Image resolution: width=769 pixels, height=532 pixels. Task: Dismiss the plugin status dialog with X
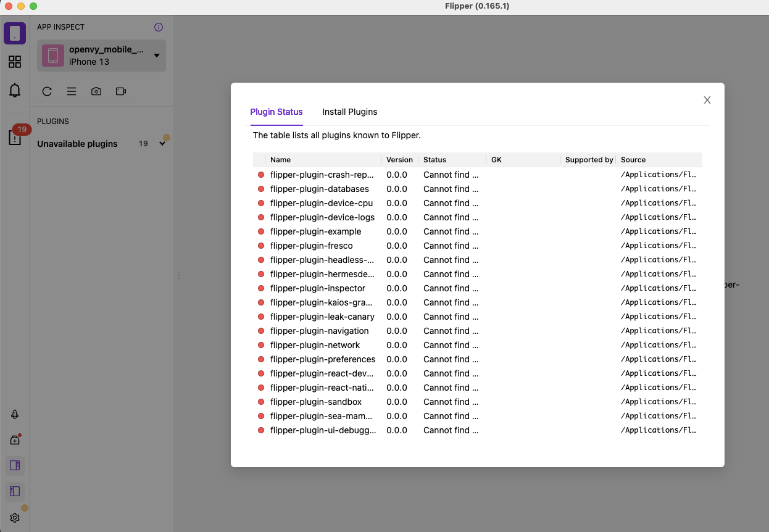(707, 99)
